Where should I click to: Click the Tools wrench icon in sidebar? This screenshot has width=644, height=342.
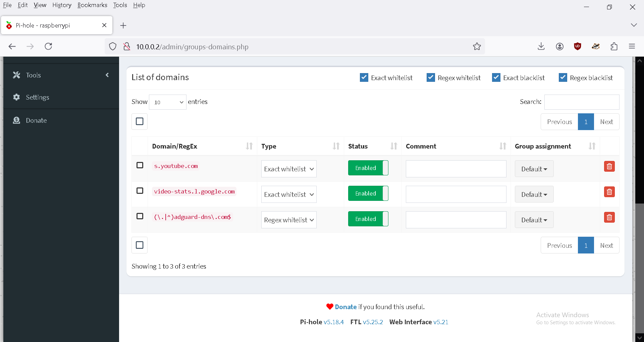click(x=16, y=75)
